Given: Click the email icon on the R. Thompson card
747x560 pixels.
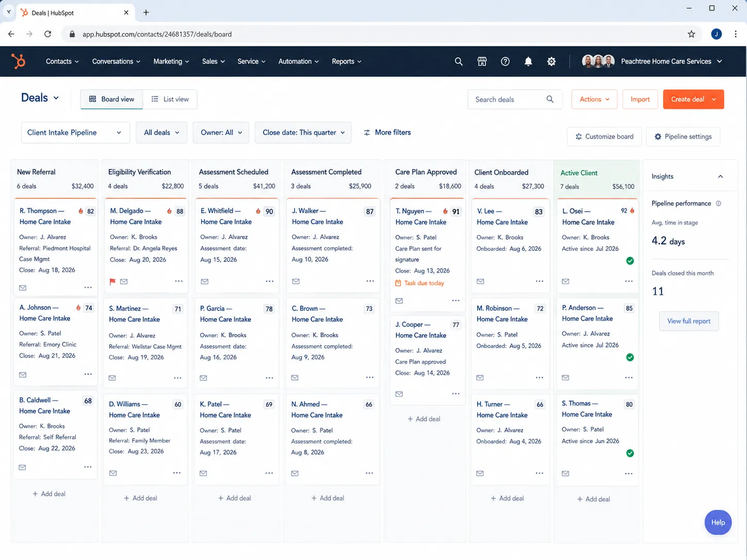Looking at the screenshot, I should (23, 288).
